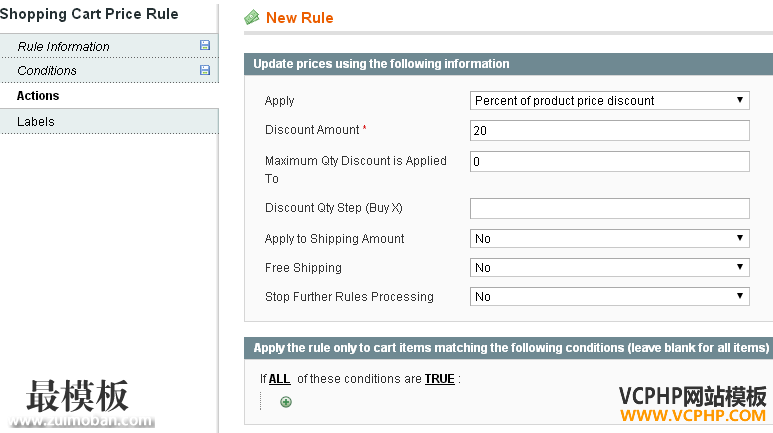Expand the Apply to Shipping Amount dropdown

pos(609,239)
